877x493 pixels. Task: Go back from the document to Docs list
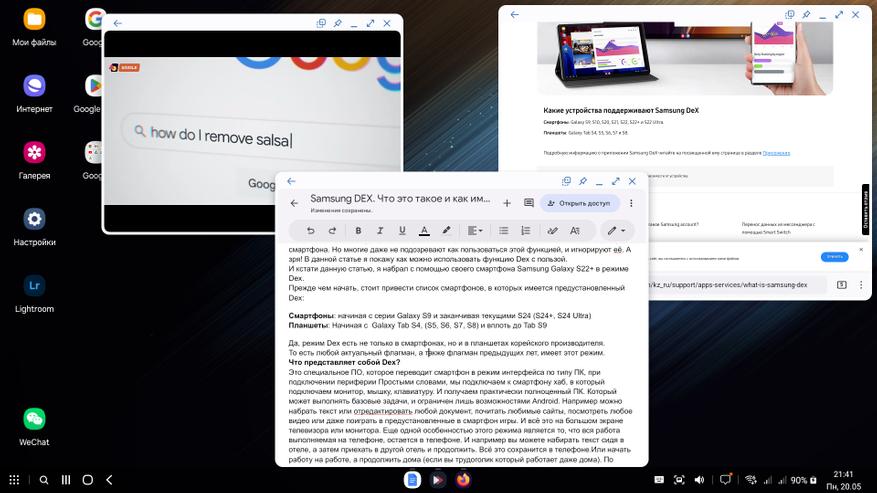(294, 203)
